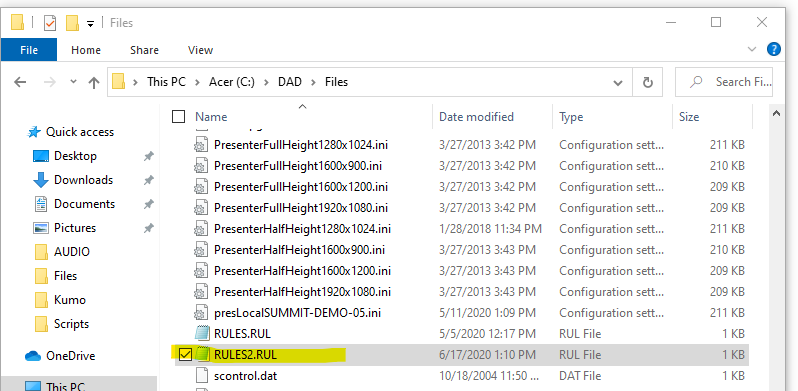
Task: Click the scroll-up arrow of file list
Action: [776, 114]
